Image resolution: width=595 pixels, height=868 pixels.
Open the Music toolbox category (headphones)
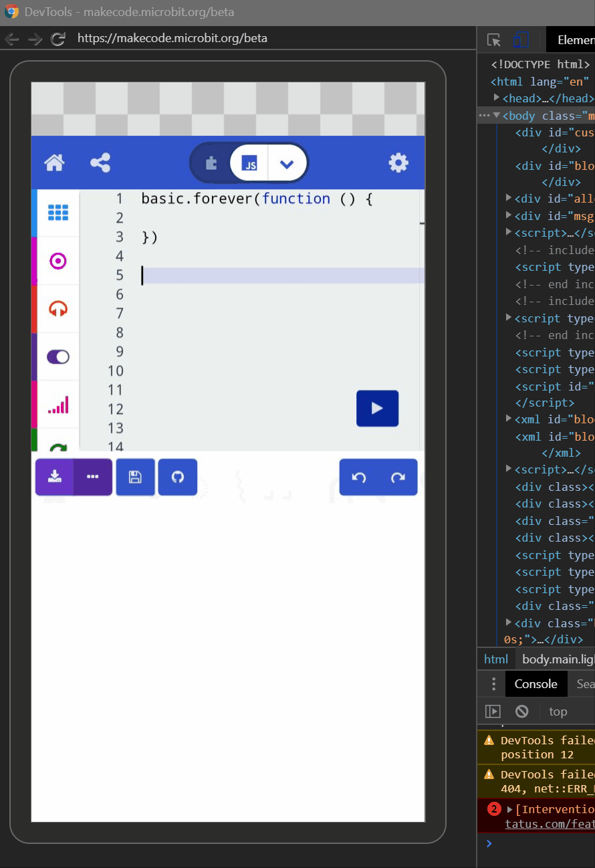click(58, 309)
